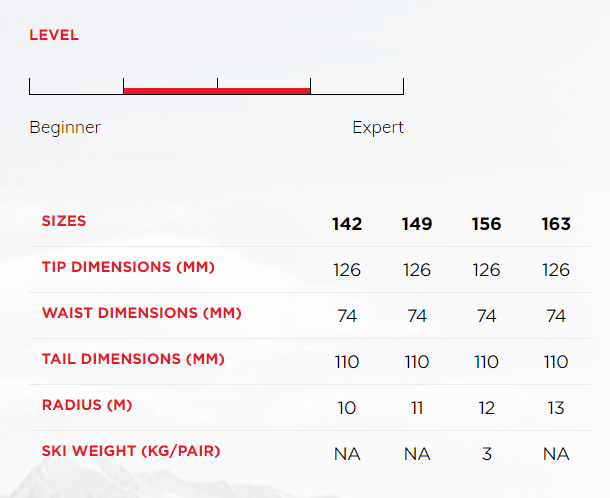Click the waist value 74 under size 163
The image size is (610, 498).
(556, 316)
